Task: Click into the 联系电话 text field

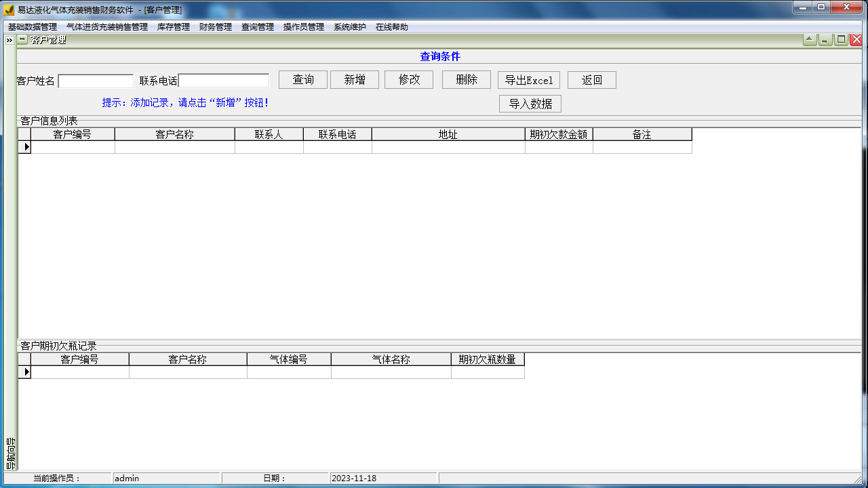Action: pyautogui.click(x=224, y=81)
